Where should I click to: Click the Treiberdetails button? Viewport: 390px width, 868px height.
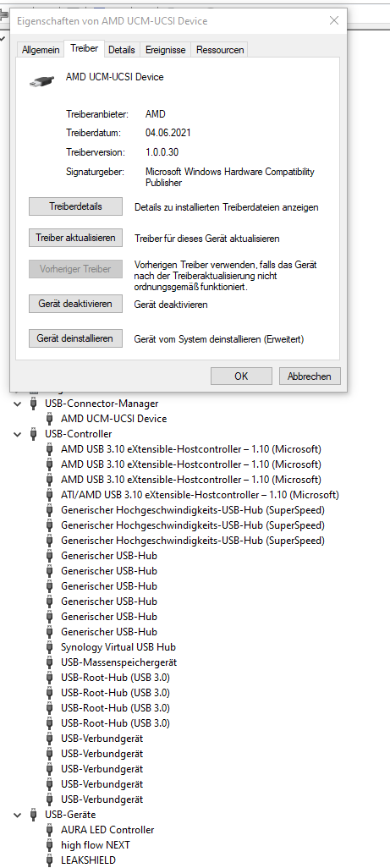(x=75, y=206)
